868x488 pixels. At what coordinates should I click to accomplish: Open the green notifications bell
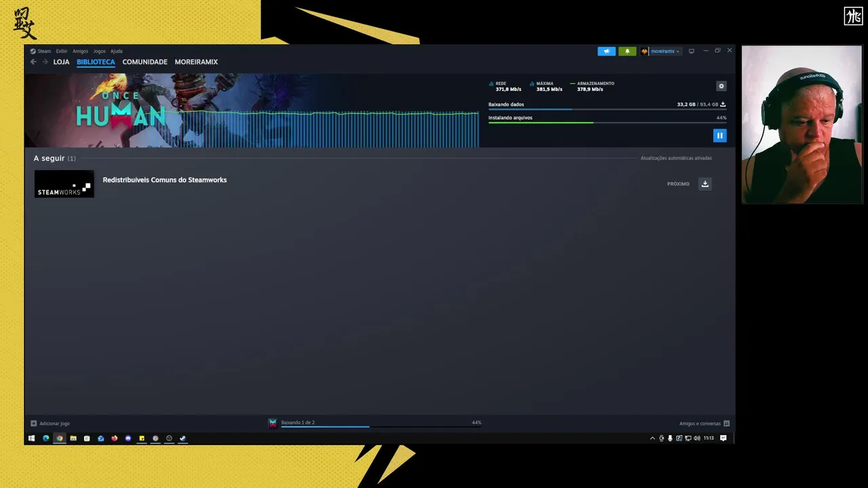(x=627, y=51)
